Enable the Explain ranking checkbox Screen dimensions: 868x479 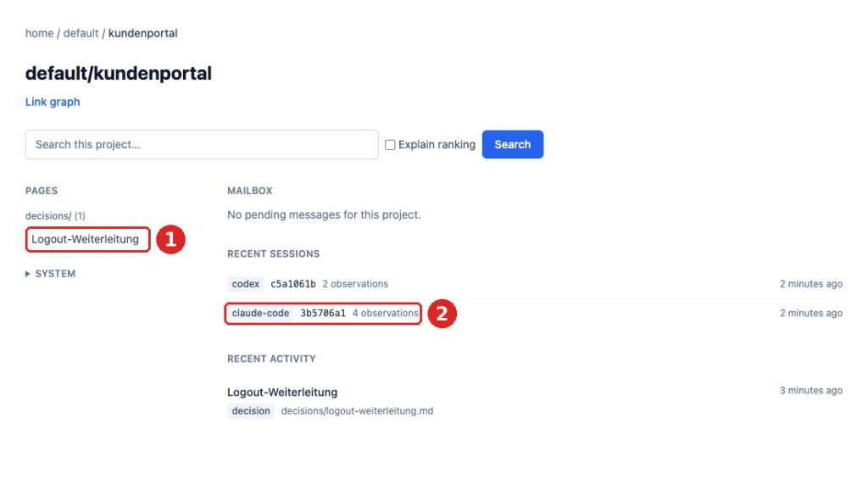[x=390, y=144]
